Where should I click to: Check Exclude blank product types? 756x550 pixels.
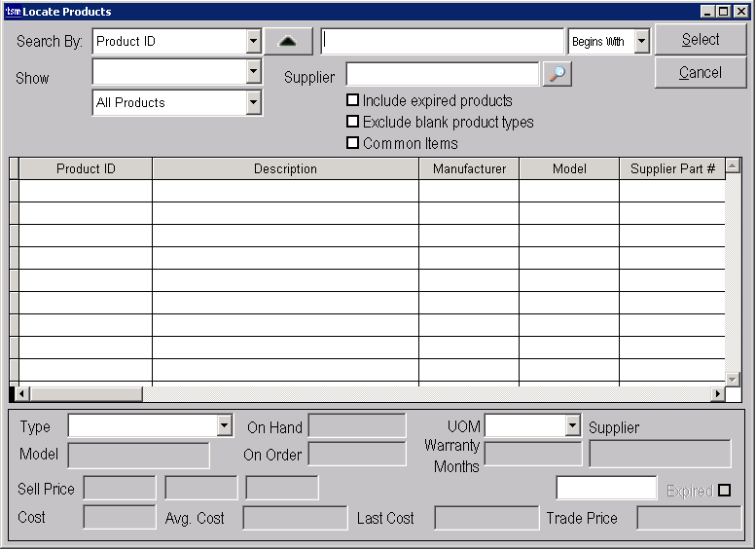(x=353, y=122)
